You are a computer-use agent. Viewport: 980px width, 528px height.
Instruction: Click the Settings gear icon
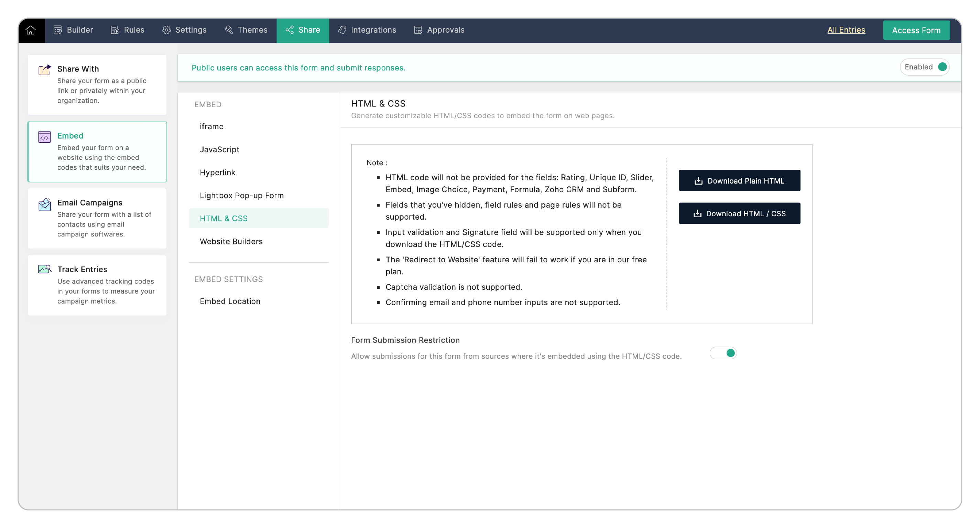[x=166, y=30]
